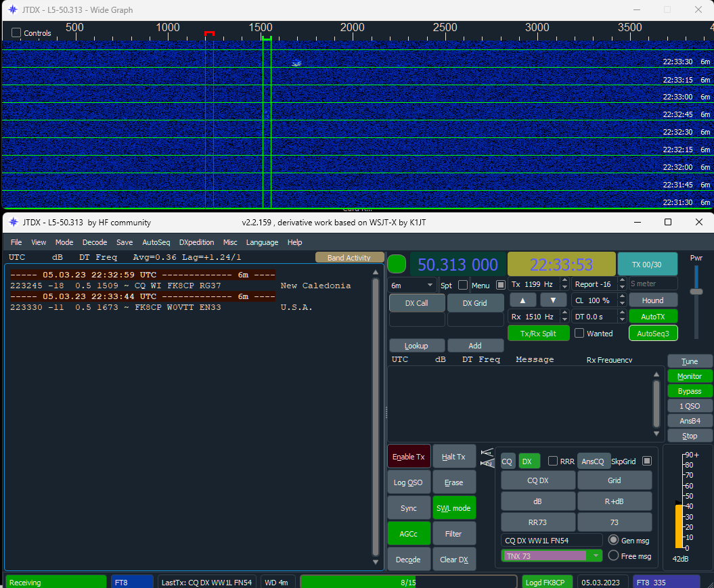714x588 pixels.
Task: Open the Misc menu
Action: (x=230, y=242)
